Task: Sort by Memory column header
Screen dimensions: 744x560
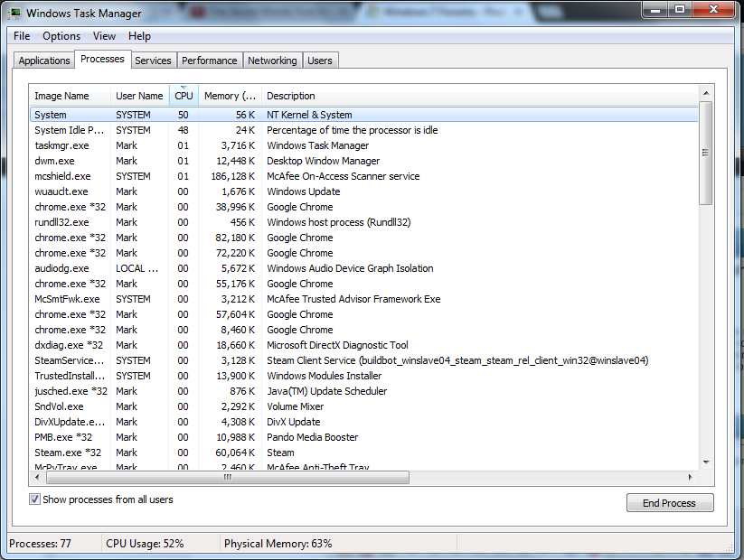Action: (x=230, y=96)
